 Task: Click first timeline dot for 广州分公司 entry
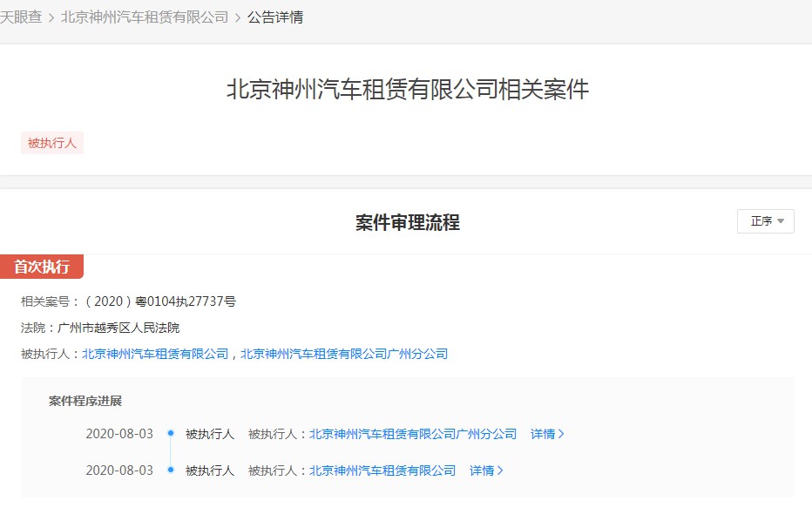[171, 433]
